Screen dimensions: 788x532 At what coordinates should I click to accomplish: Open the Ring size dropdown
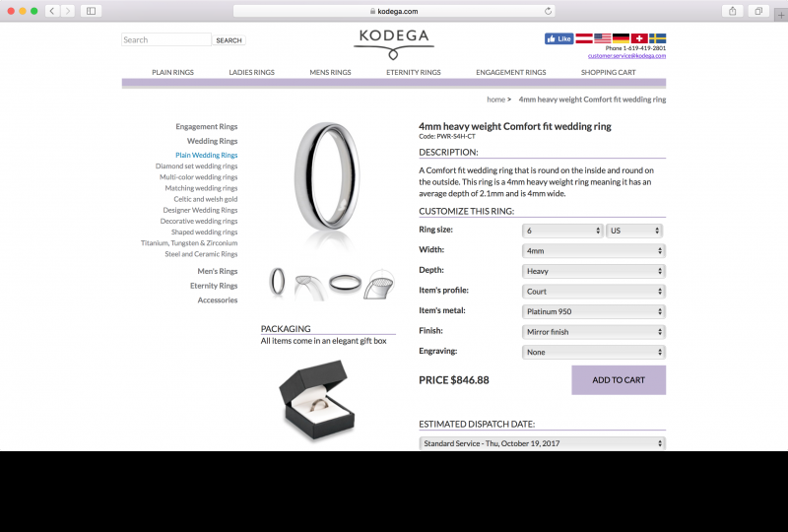pyautogui.click(x=562, y=231)
